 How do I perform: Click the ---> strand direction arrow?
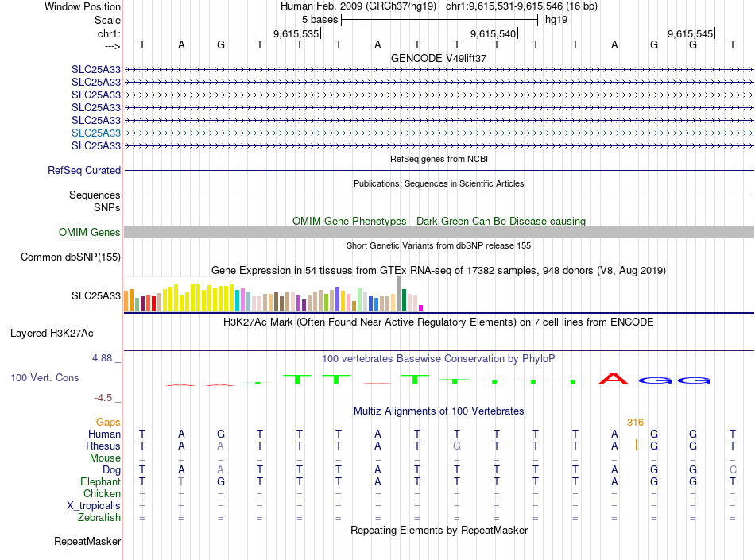[x=113, y=46]
